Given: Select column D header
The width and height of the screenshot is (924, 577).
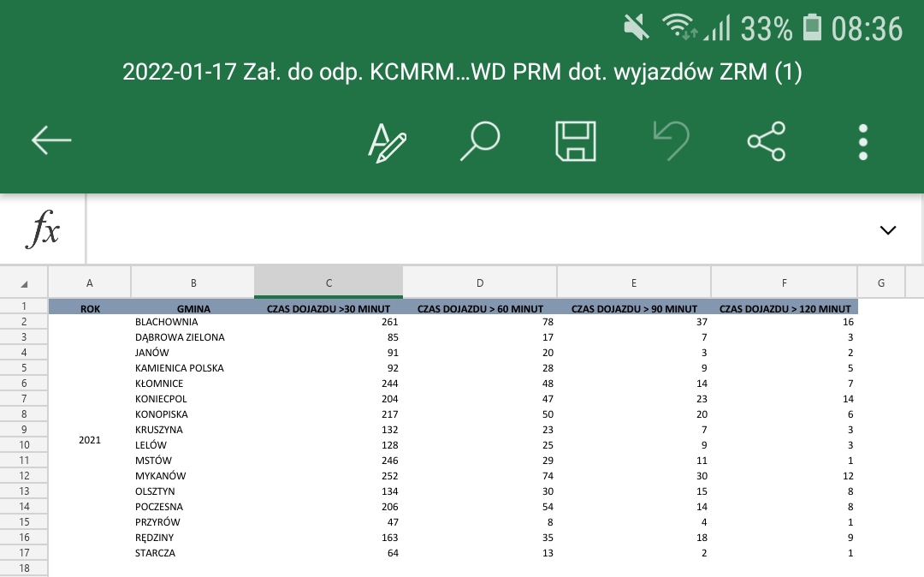Looking at the screenshot, I should [479, 283].
